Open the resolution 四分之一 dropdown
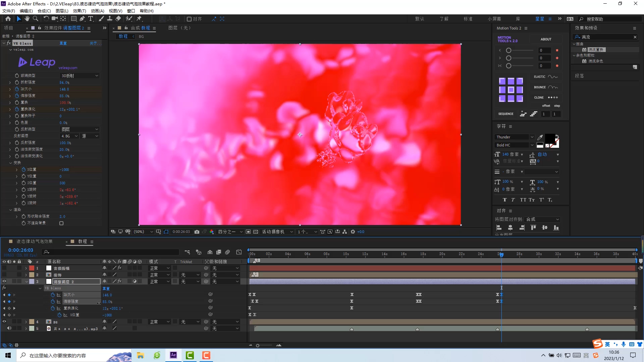The height and width of the screenshot is (362, 644). point(230,232)
